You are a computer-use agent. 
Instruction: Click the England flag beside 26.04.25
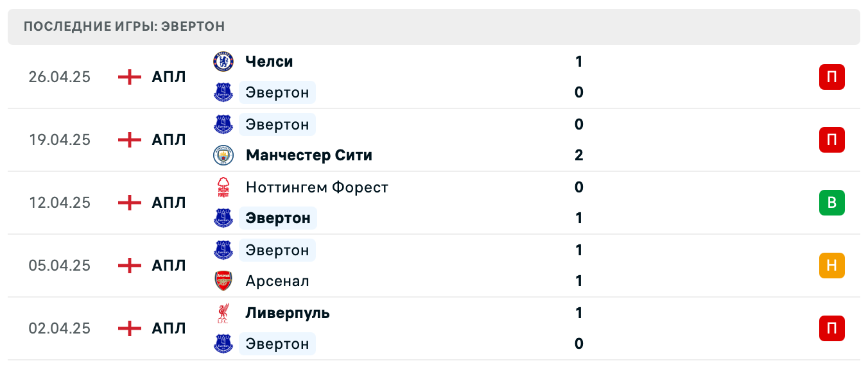[129, 76]
